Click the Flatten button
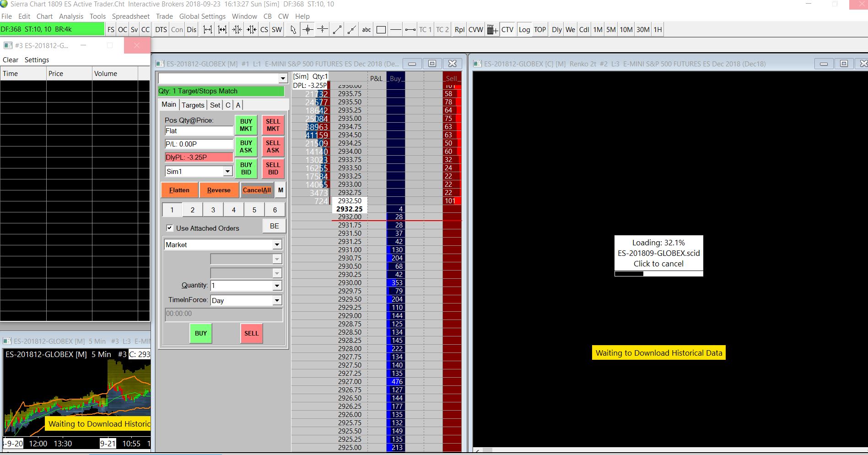868x455 pixels. (179, 190)
